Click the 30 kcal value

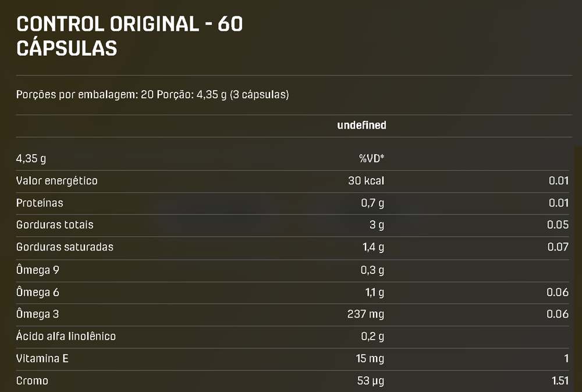pos(366,181)
